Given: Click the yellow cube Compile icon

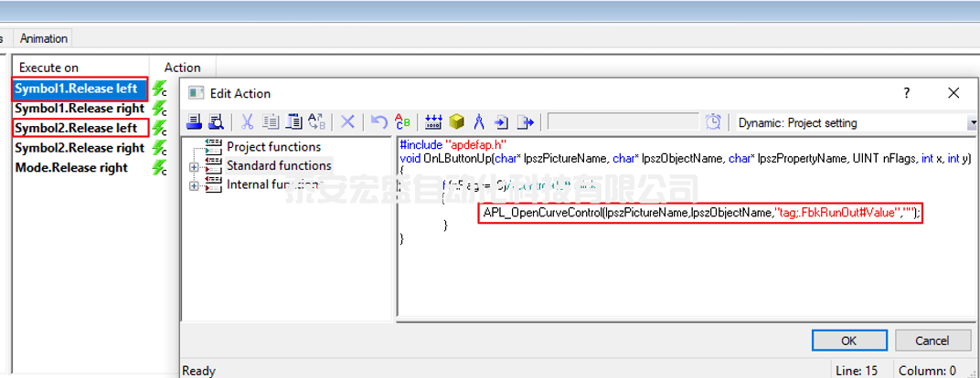Looking at the screenshot, I should click(x=456, y=122).
